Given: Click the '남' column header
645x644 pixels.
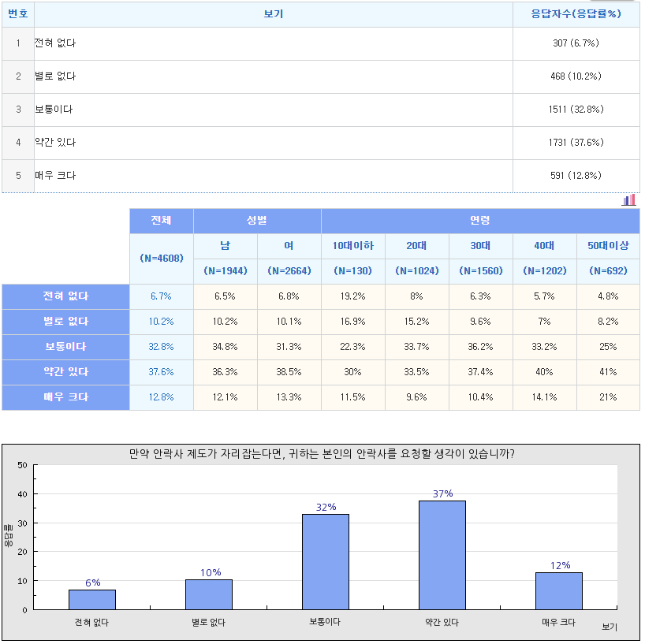Looking at the screenshot, I should pyautogui.click(x=225, y=246).
